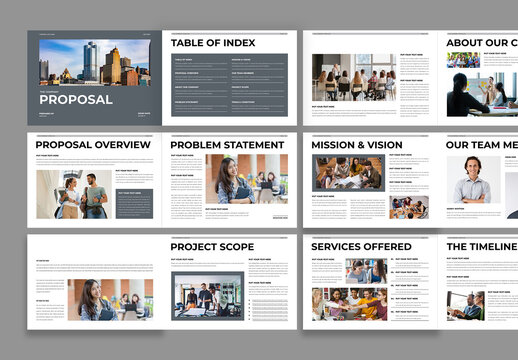Click the MISSION & VISION heading

(357, 145)
